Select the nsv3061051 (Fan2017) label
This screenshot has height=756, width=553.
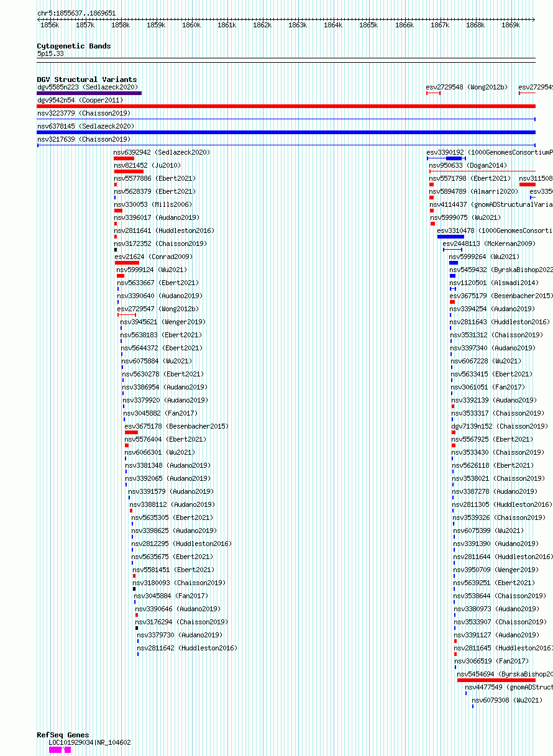[488, 387]
